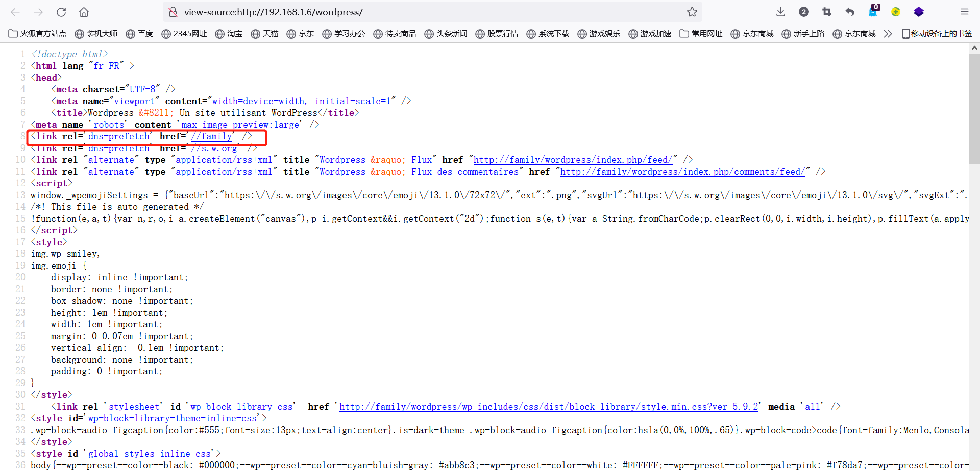The width and height of the screenshot is (980, 471).
Task: Open the 移动设备上的书签 folder
Action: (x=937, y=34)
